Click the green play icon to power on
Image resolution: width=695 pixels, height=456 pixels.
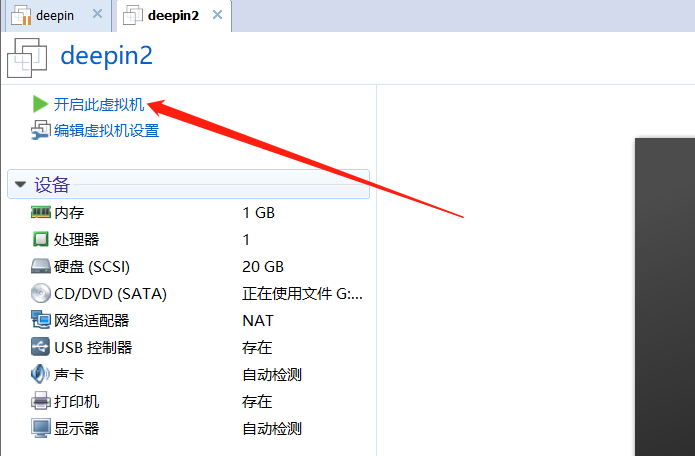(x=40, y=104)
